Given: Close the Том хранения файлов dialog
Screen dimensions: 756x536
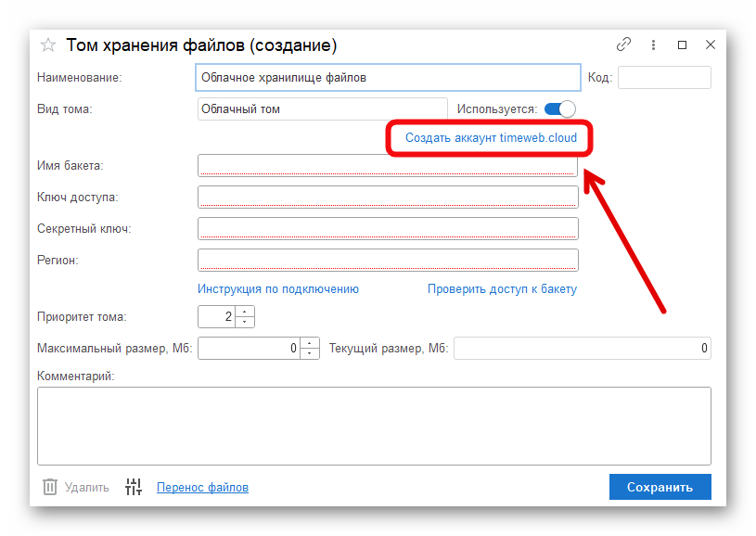Looking at the screenshot, I should tap(711, 45).
